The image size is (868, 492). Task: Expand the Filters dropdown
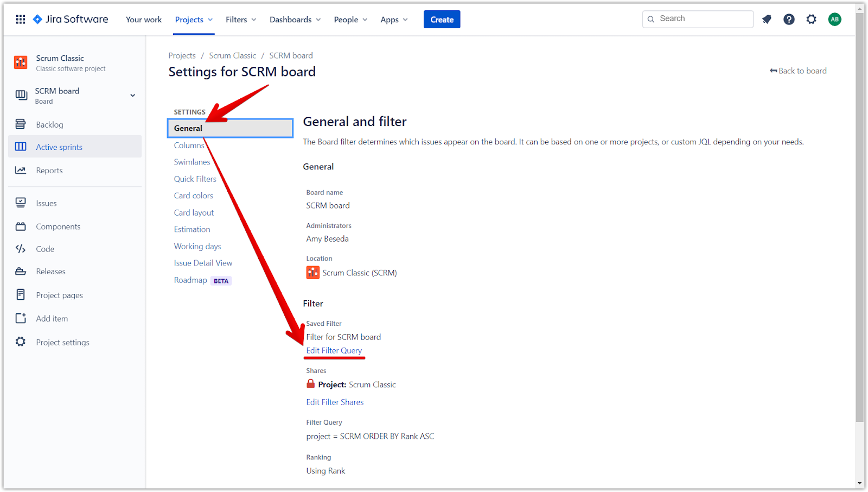click(241, 20)
